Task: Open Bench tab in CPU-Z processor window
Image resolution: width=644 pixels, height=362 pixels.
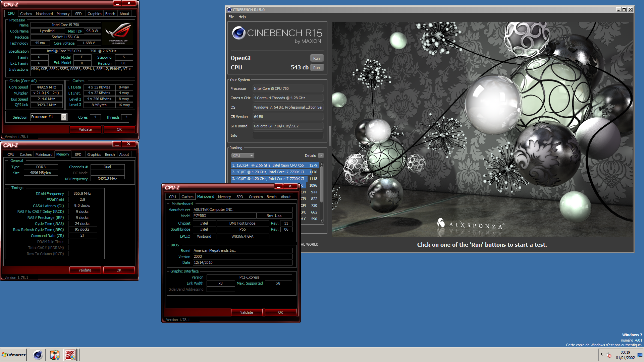Action: 110,14
